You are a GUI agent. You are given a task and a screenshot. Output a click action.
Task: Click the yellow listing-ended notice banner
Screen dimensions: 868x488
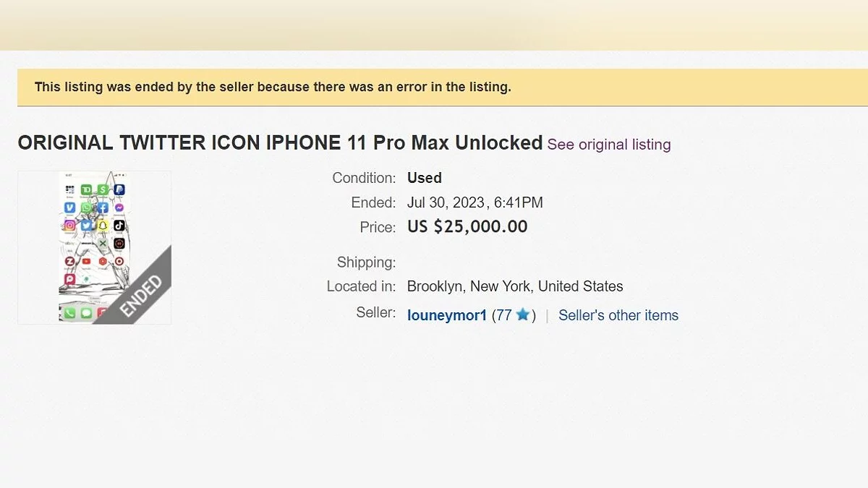pos(434,87)
